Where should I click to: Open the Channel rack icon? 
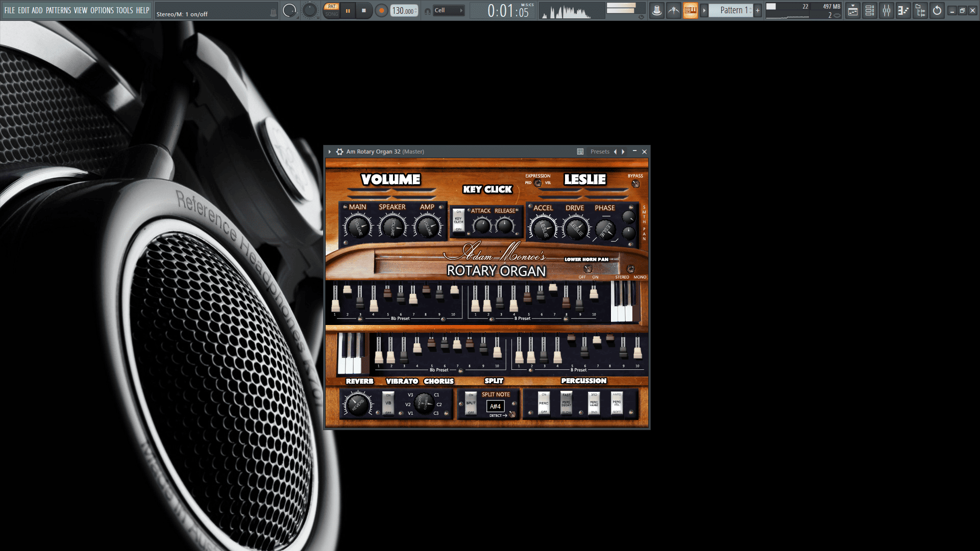870,11
